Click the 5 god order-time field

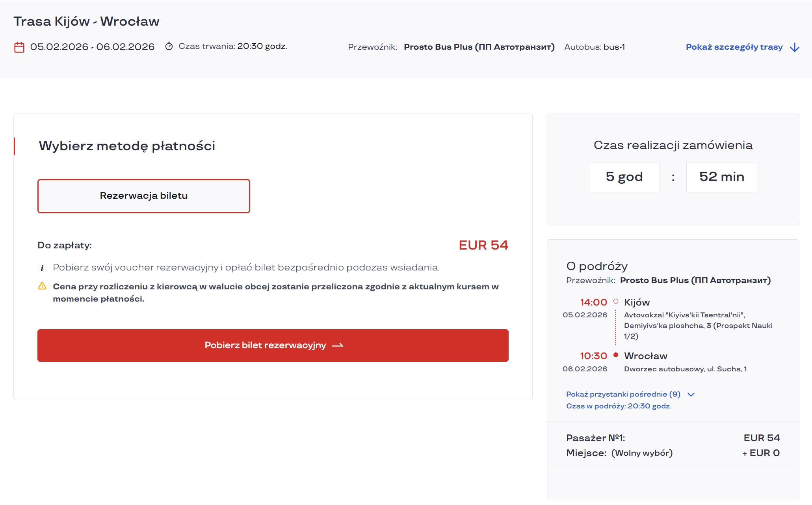[624, 177]
